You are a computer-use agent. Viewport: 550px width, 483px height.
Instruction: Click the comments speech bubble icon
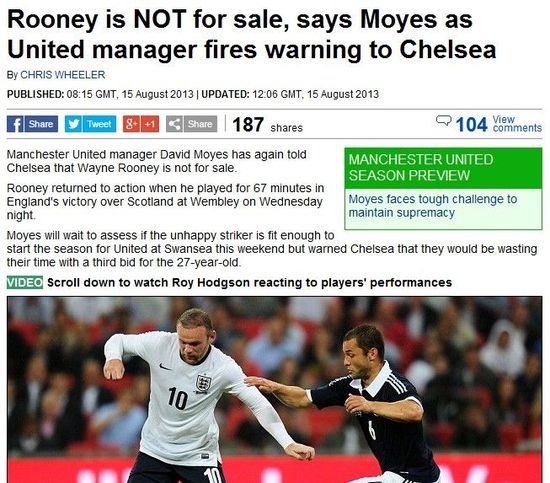click(443, 120)
